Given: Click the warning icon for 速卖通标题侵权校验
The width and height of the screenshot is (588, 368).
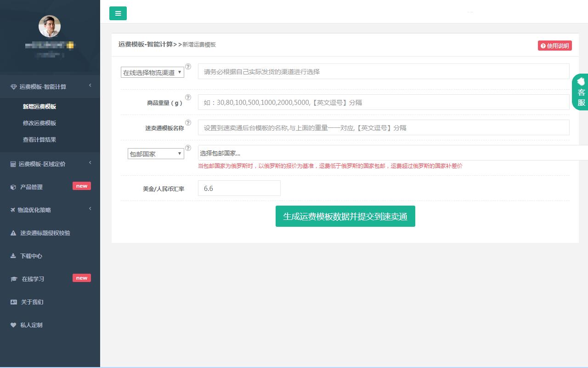Looking at the screenshot, I should tap(13, 233).
